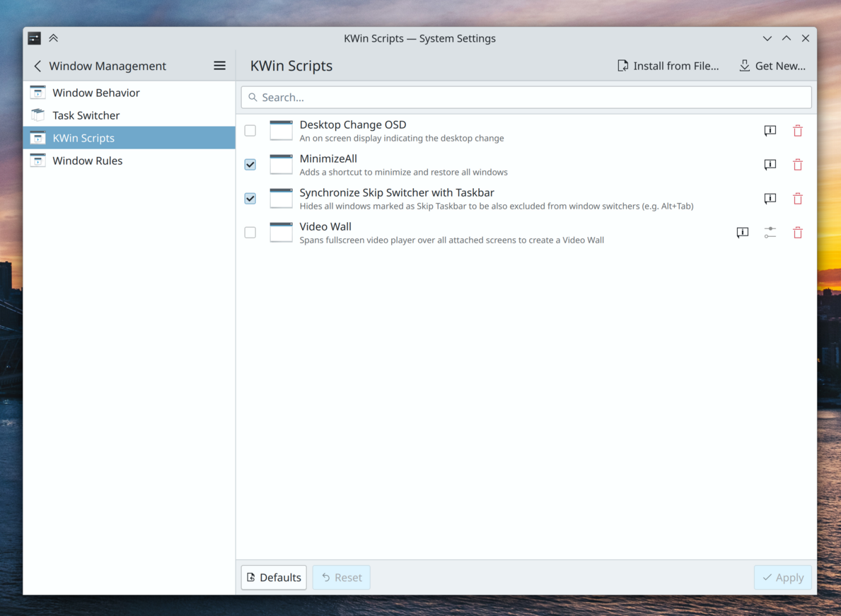
Task: Select KWin Scripts in the sidebar
Action: click(129, 138)
